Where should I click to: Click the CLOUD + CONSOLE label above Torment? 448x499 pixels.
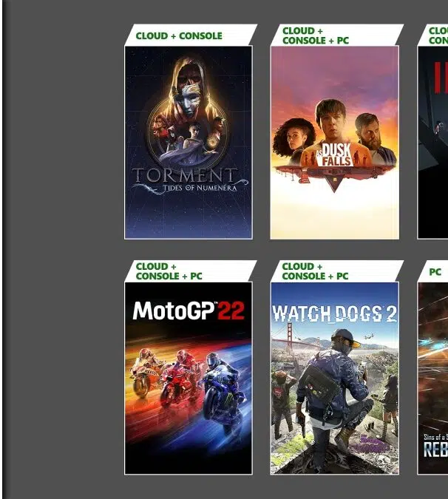(179, 35)
